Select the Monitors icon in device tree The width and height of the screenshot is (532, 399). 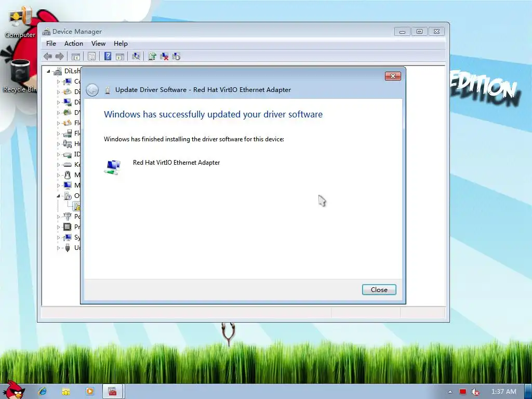point(68,185)
